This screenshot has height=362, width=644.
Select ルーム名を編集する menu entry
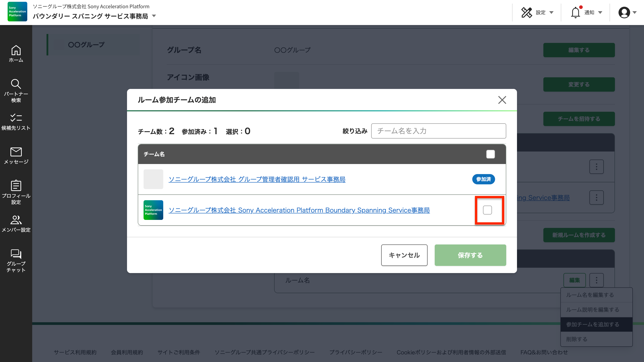click(x=590, y=295)
